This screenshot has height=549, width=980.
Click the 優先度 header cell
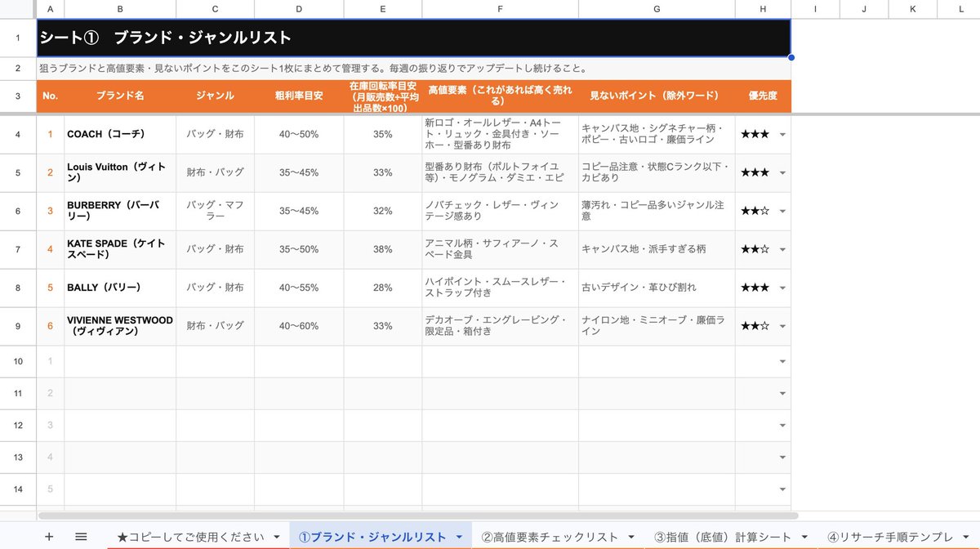pyautogui.click(x=763, y=96)
